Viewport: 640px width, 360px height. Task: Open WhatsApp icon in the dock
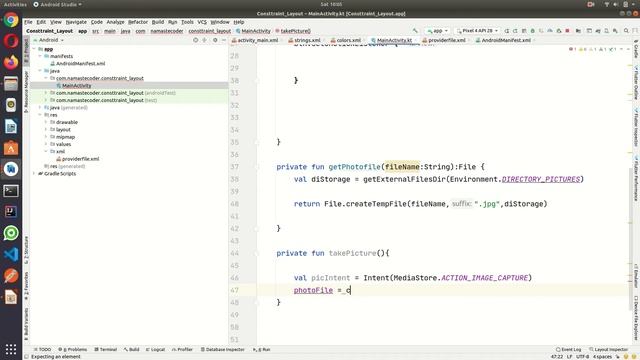click(x=11, y=233)
